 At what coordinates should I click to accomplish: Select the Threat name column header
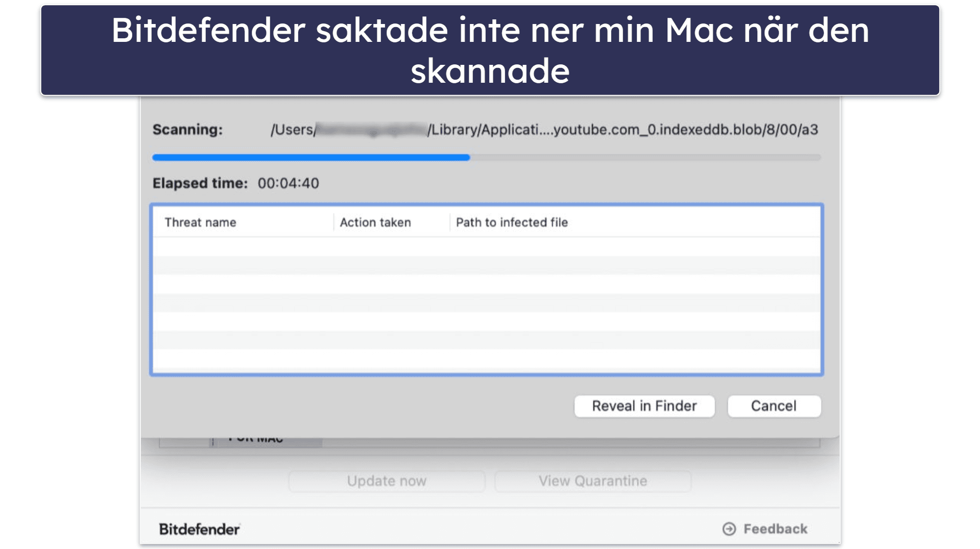pos(244,222)
